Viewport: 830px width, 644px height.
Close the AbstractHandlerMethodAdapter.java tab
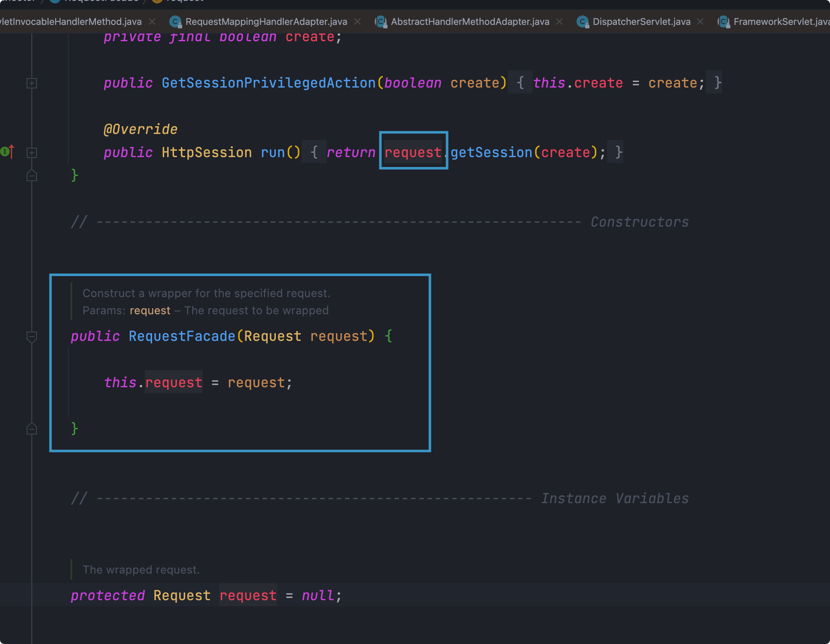(x=559, y=21)
